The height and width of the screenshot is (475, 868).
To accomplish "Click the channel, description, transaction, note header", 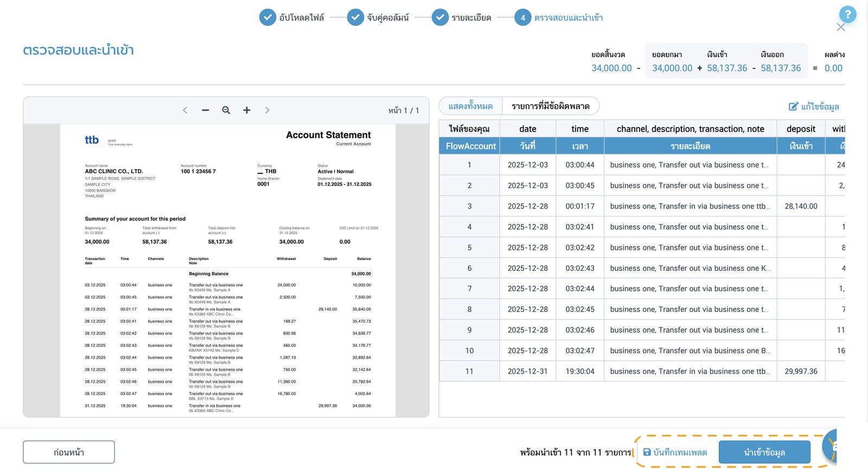I will (691, 129).
